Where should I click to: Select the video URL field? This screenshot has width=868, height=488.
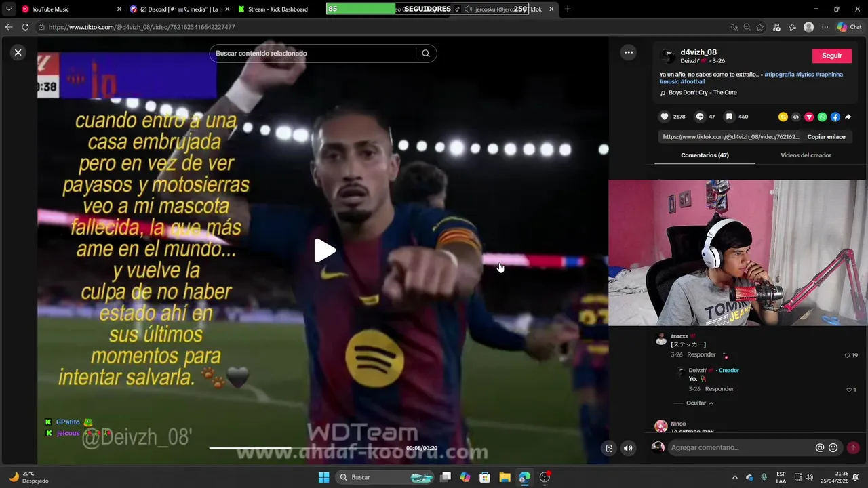(x=730, y=137)
